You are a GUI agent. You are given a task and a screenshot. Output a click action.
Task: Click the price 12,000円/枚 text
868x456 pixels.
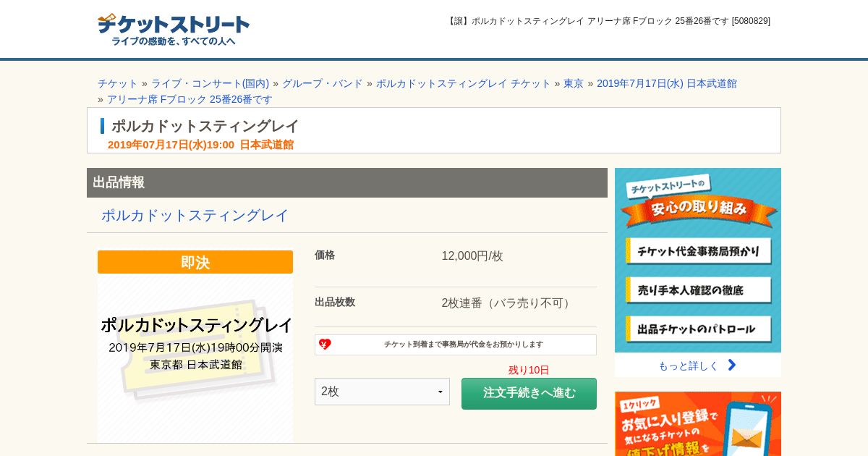pos(472,256)
